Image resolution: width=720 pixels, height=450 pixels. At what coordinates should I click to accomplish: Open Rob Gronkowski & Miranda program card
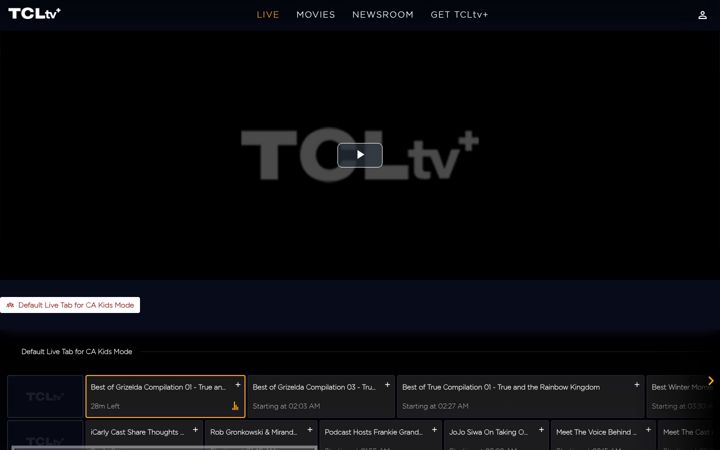(x=261, y=435)
